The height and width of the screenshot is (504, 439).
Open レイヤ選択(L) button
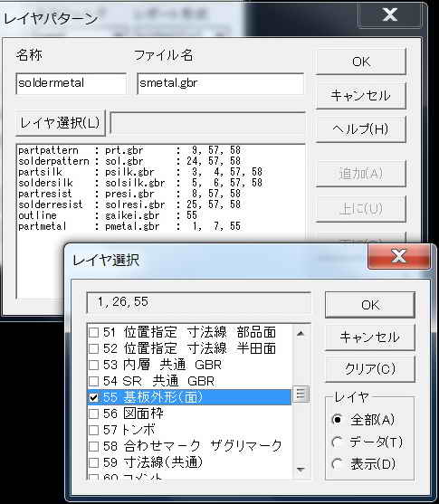tap(60, 123)
